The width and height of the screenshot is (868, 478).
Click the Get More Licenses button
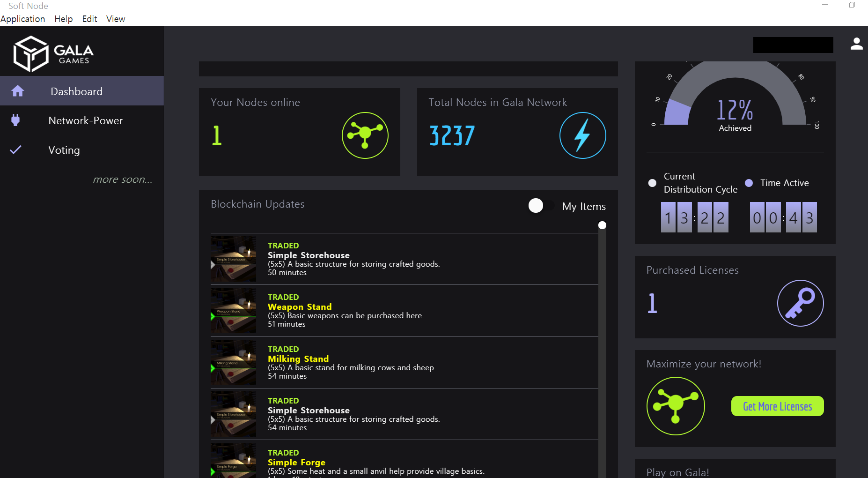point(778,406)
